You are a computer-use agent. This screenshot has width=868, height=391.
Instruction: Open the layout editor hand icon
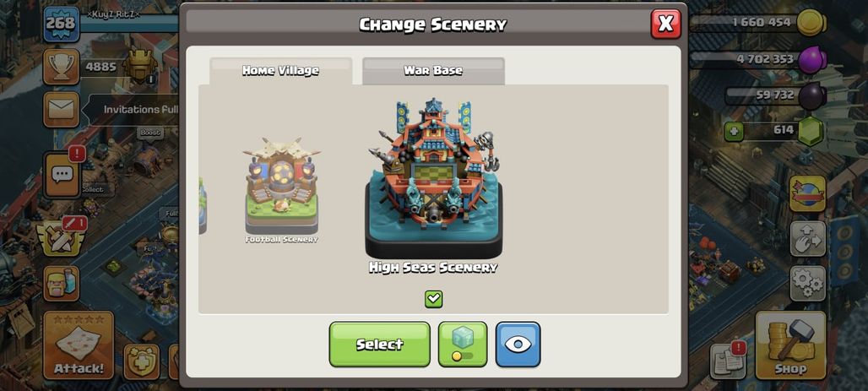(x=808, y=239)
